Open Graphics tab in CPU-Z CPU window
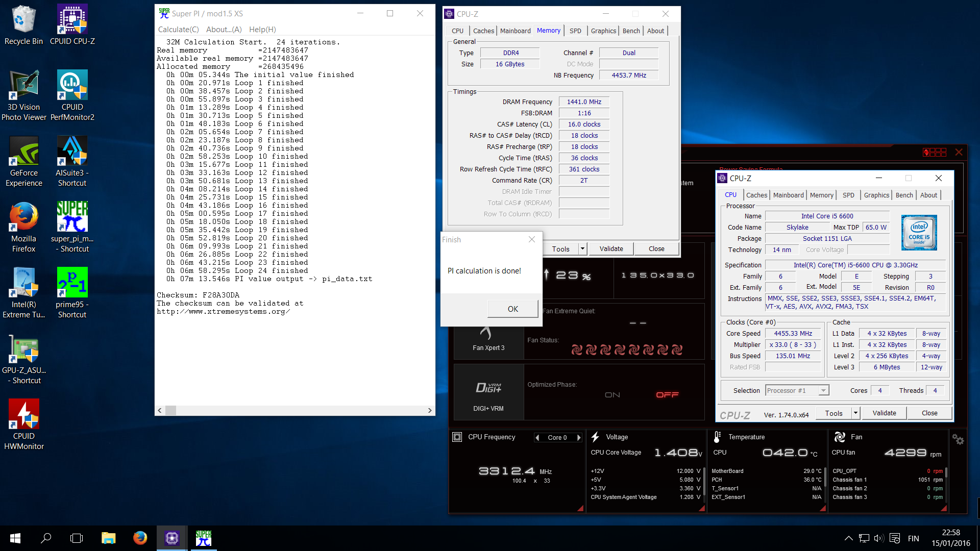The height and width of the screenshot is (551, 980). (x=876, y=195)
